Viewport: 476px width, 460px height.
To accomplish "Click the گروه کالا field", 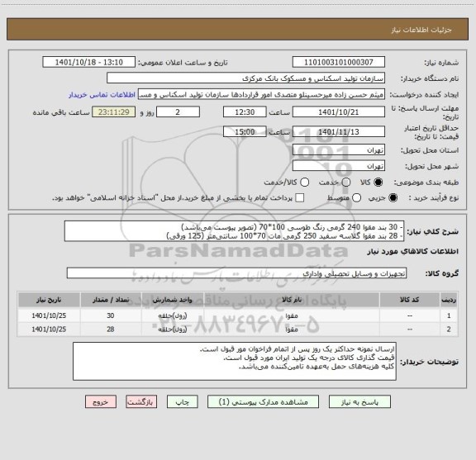I will point(237,273).
